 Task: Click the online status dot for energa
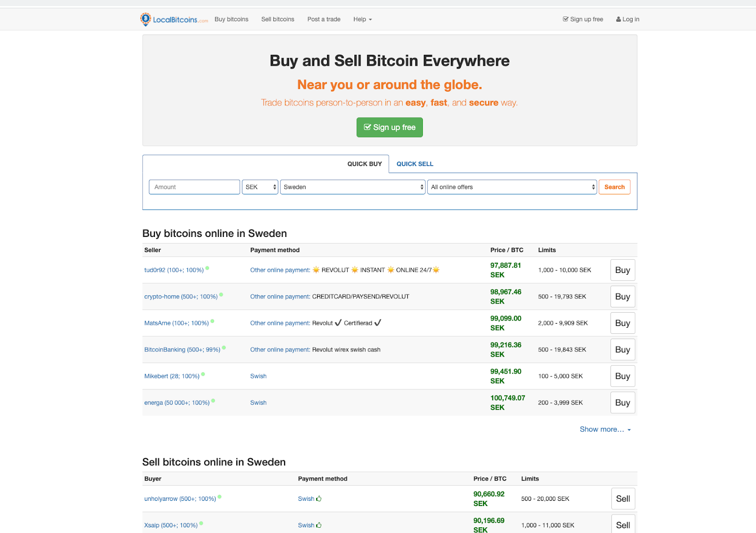[x=213, y=401]
